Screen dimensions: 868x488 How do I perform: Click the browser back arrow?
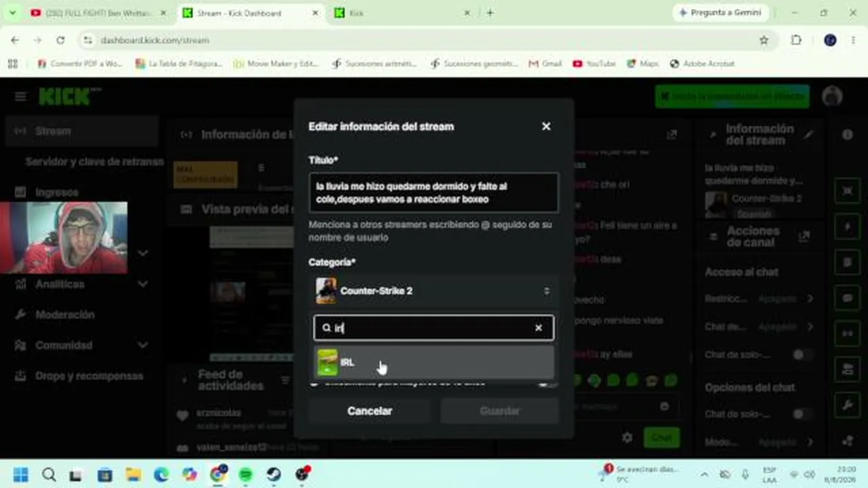[x=15, y=40]
